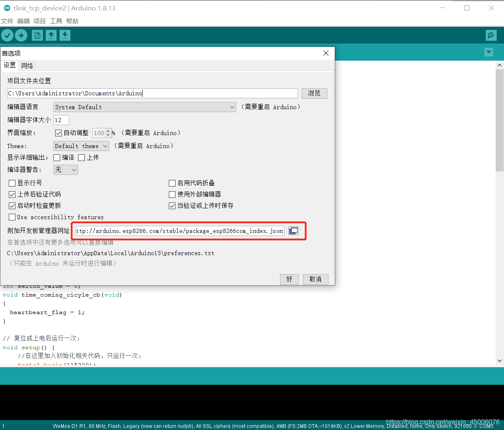Open the 工具 menu
This screenshot has width=504, height=430.
tap(56, 21)
